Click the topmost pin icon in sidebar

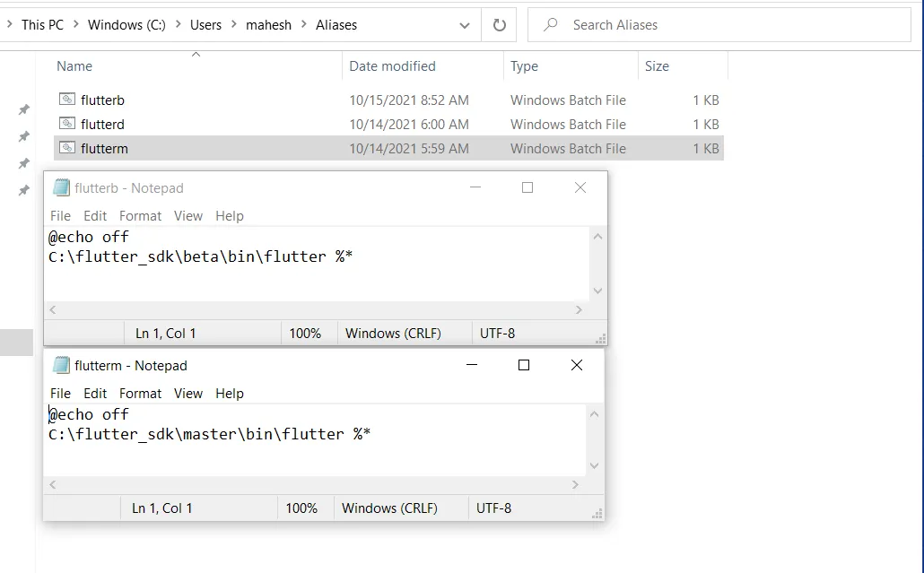[x=24, y=109]
